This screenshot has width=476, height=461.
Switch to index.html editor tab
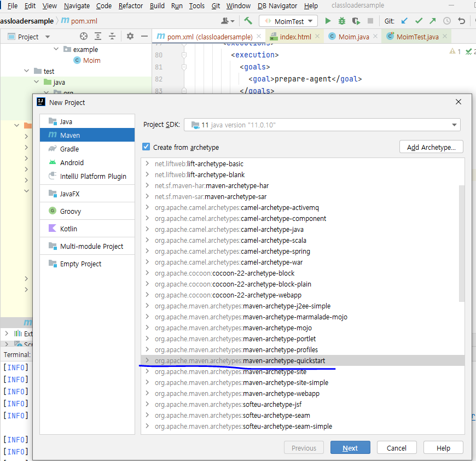pyautogui.click(x=295, y=37)
